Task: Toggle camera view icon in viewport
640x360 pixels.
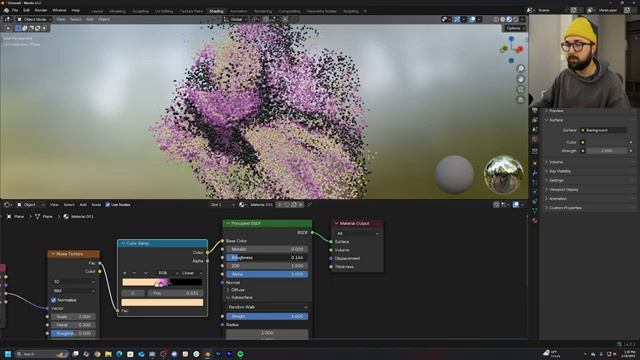Action: [520, 89]
